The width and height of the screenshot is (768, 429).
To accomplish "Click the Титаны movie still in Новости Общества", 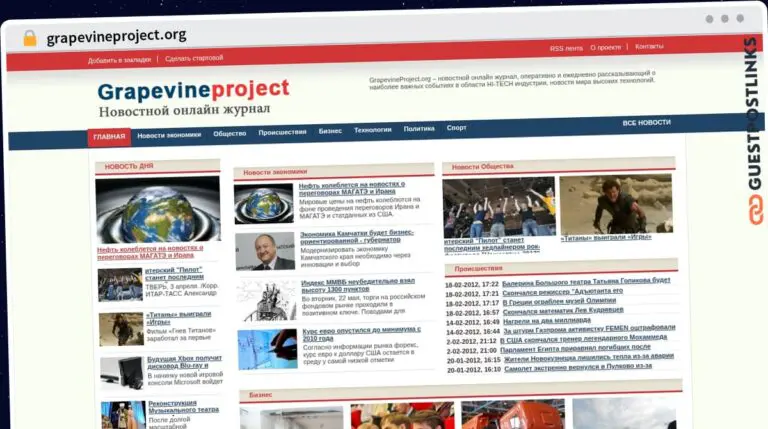I will point(616,204).
